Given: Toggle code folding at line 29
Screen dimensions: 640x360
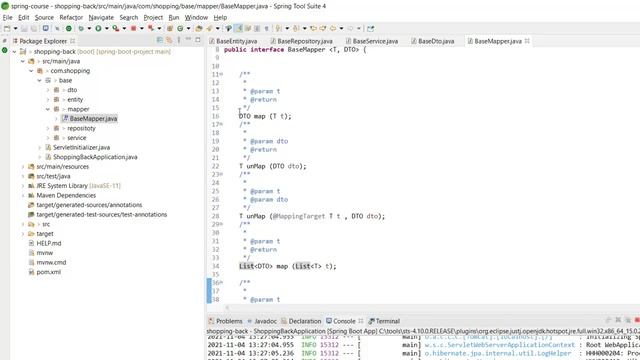Looking at the screenshot, I should (221, 224).
